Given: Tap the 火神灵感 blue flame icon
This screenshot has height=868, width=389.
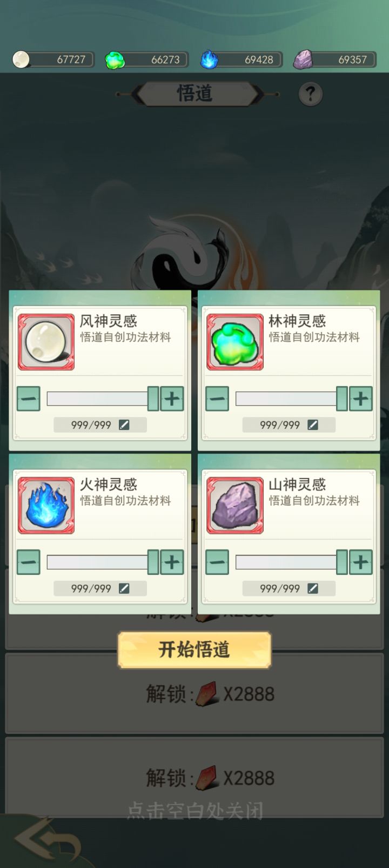Looking at the screenshot, I should click(46, 505).
